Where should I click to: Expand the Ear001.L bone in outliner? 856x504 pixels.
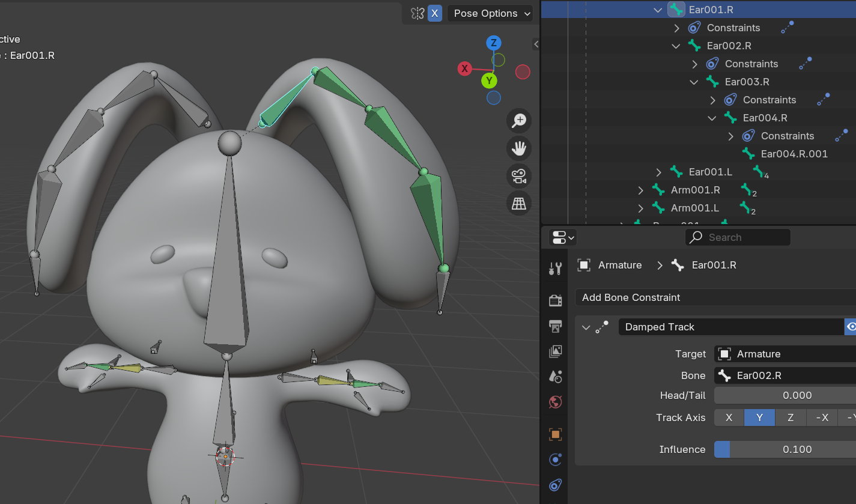(658, 172)
